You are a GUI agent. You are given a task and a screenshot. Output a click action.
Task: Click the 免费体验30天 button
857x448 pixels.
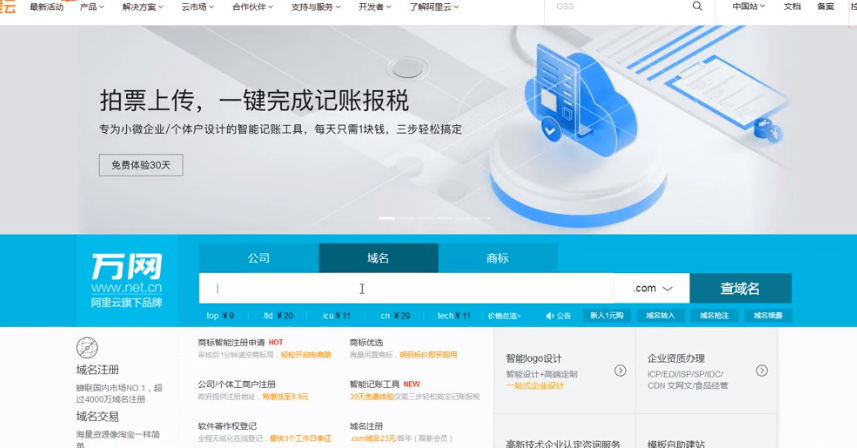click(x=141, y=165)
